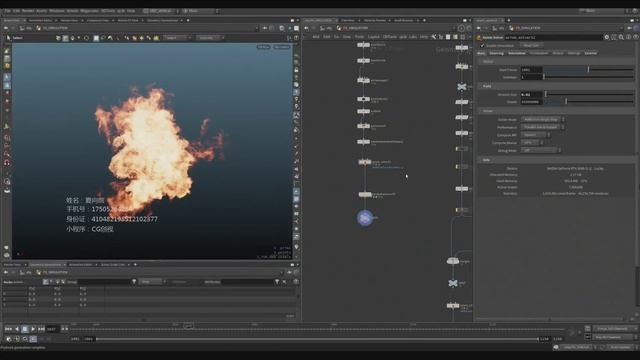Step back one frame in playbar
The width and height of the screenshot is (640, 360).
pyautogui.click(x=17, y=329)
